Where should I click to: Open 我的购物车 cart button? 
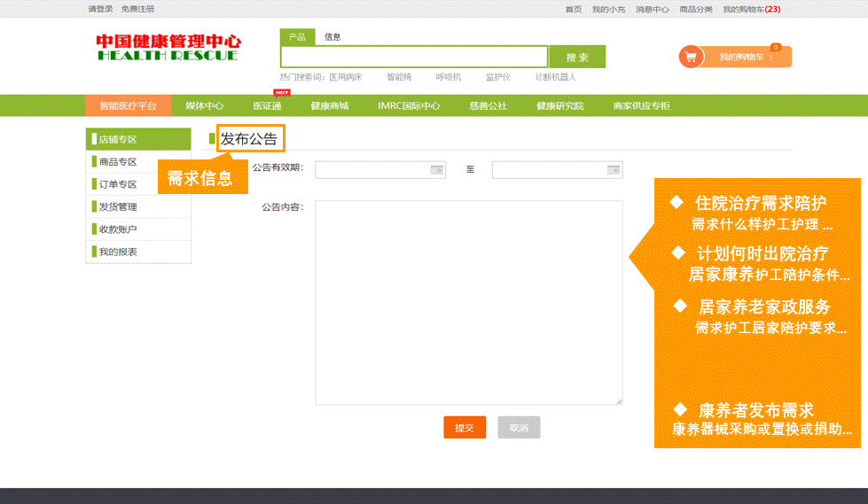point(745,57)
